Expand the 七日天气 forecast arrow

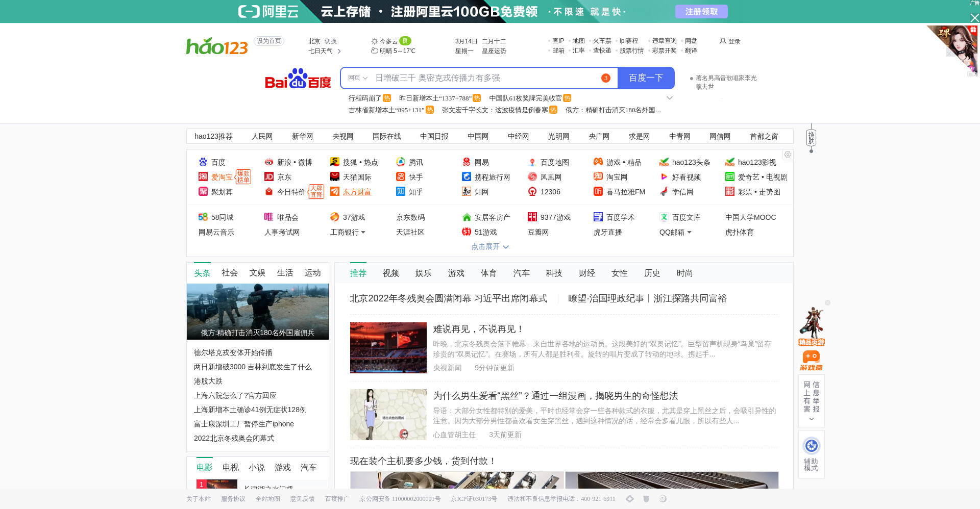click(x=339, y=51)
